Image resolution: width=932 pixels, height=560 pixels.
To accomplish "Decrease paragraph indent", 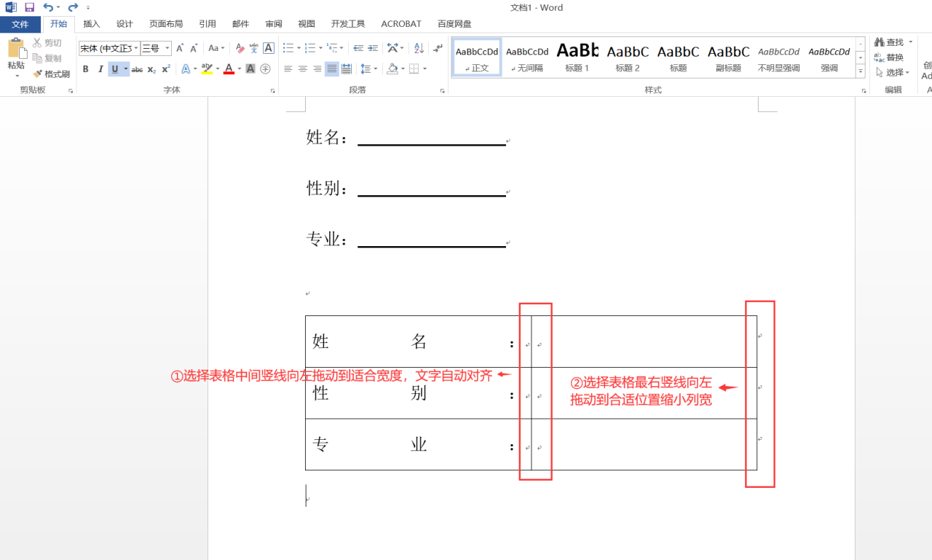I will tap(358, 48).
